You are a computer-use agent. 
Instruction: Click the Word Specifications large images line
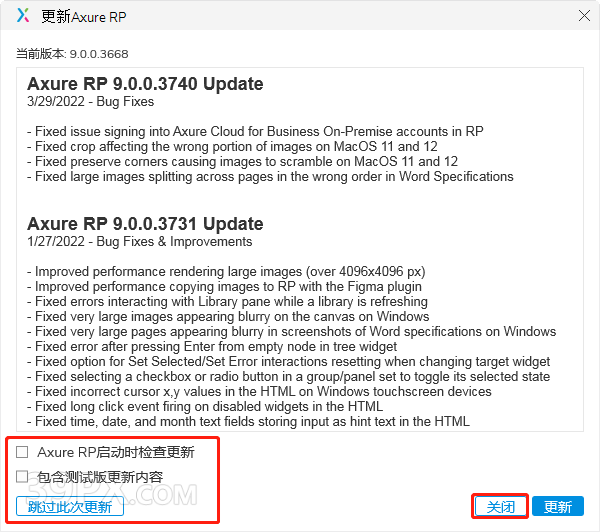(270, 176)
